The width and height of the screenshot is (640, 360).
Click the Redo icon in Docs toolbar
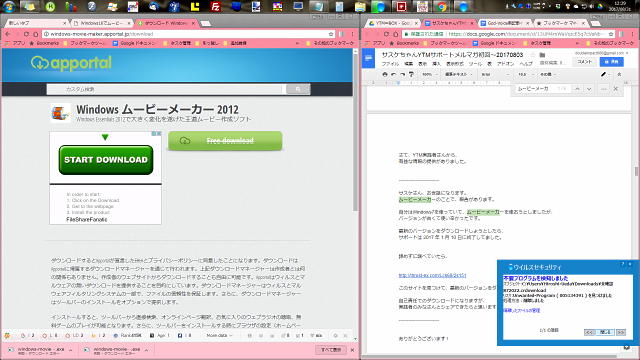402,74
